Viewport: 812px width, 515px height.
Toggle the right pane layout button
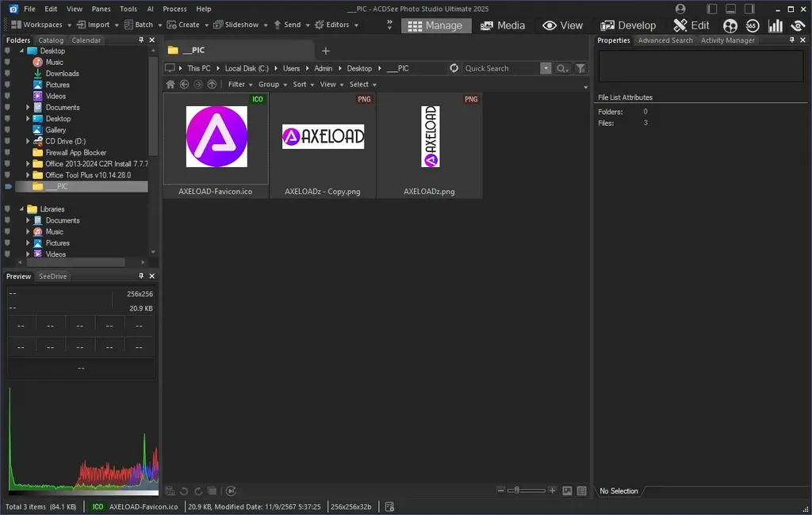[x=749, y=9]
